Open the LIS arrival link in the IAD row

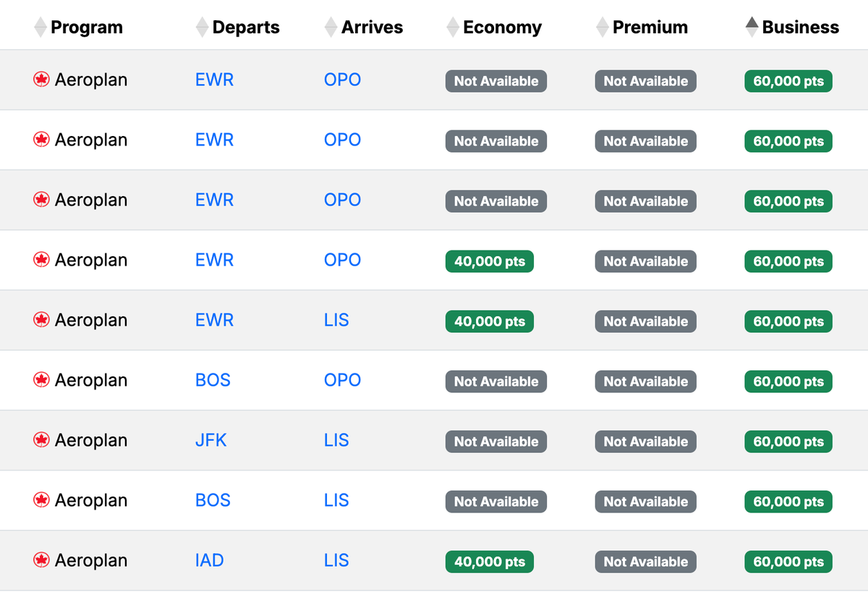(x=336, y=560)
